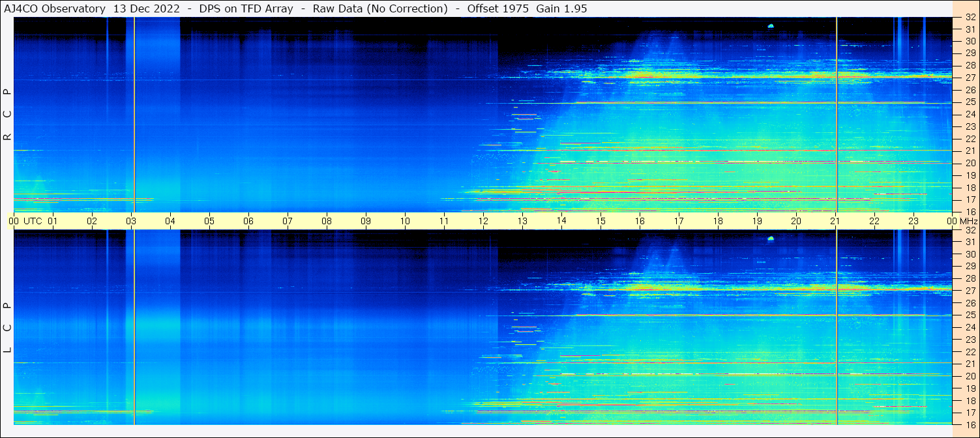The image size is (980, 438).
Task: Click the 30 MHz tick in the RCP panel scale
Action: 970,42
